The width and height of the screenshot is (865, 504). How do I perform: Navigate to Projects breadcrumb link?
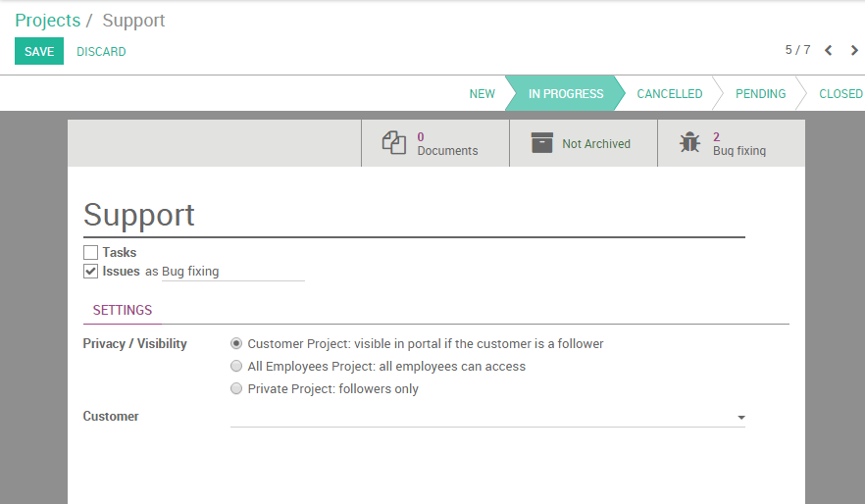coord(47,21)
